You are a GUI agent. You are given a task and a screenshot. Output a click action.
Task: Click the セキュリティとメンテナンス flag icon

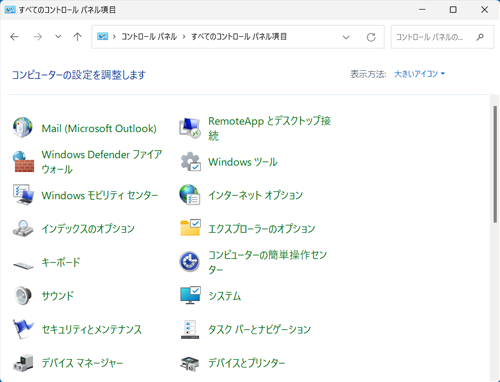[x=23, y=329]
